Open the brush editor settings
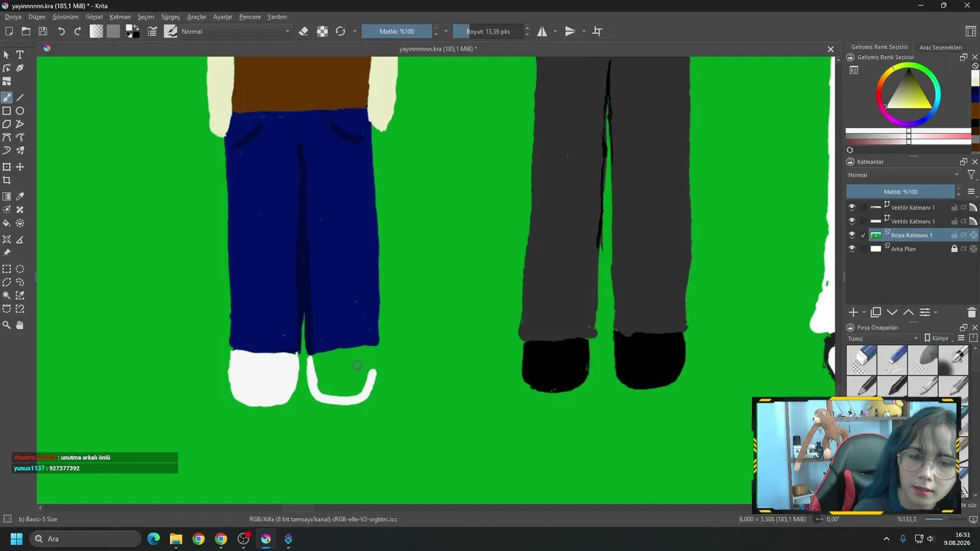 (152, 31)
